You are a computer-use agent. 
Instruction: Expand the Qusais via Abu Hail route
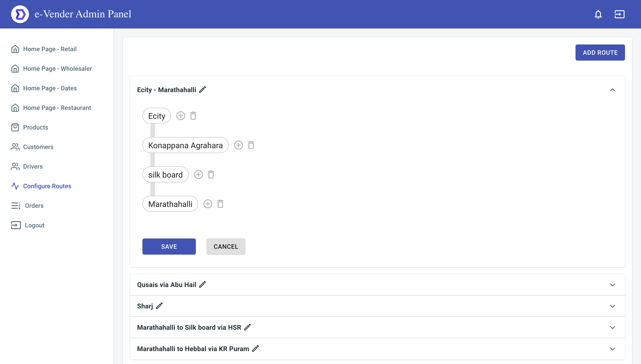pyautogui.click(x=612, y=285)
